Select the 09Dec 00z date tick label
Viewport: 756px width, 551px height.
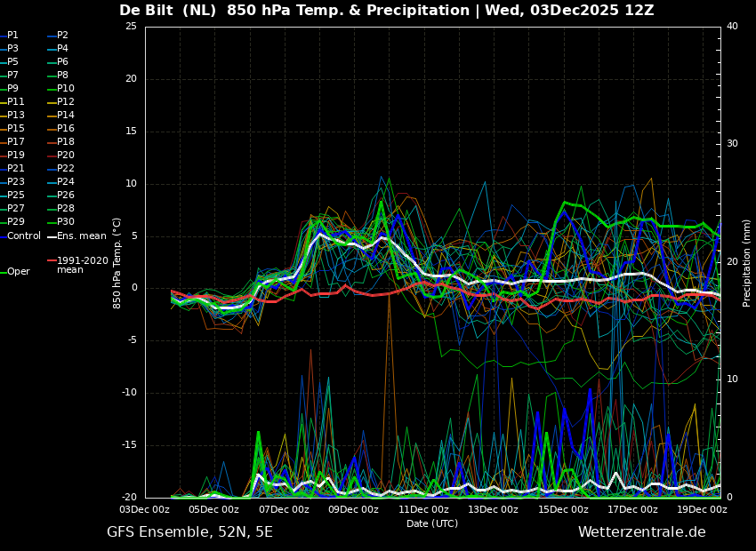pyautogui.click(x=354, y=510)
